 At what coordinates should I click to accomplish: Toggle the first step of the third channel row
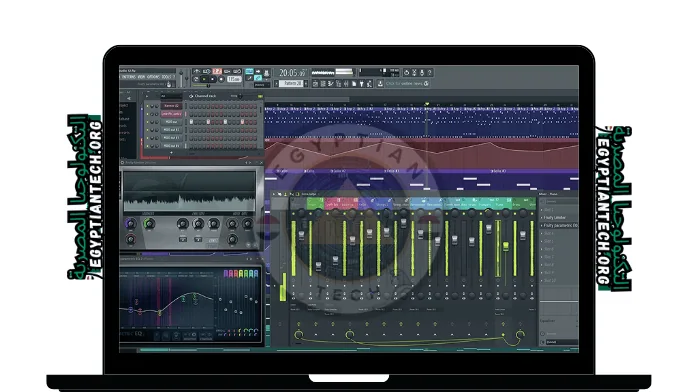pyautogui.click(x=191, y=121)
